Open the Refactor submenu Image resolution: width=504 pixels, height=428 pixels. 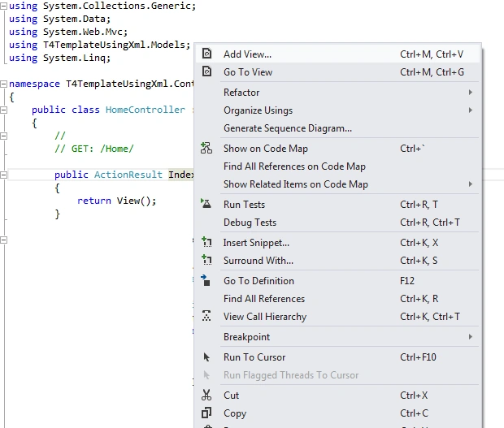(337, 93)
